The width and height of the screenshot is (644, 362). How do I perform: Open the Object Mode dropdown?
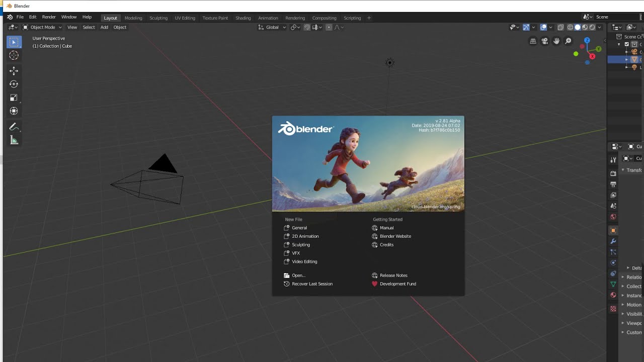click(42, 27)
